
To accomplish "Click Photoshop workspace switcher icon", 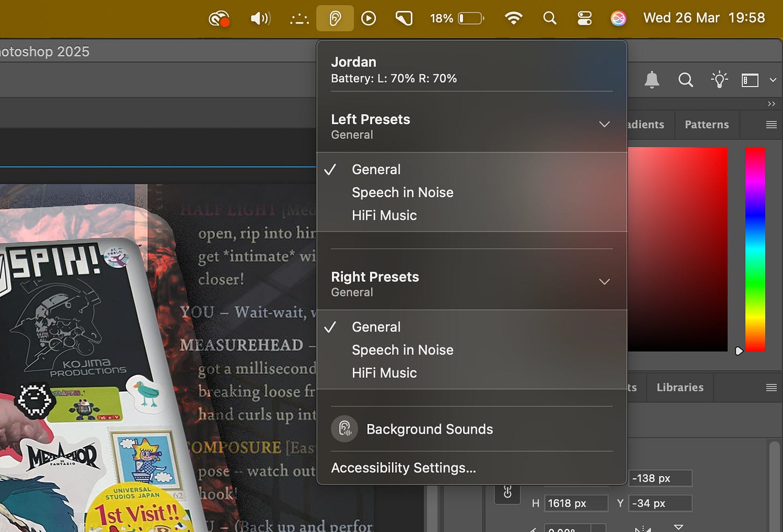I will pyautogui.click(x=750, y=80).
